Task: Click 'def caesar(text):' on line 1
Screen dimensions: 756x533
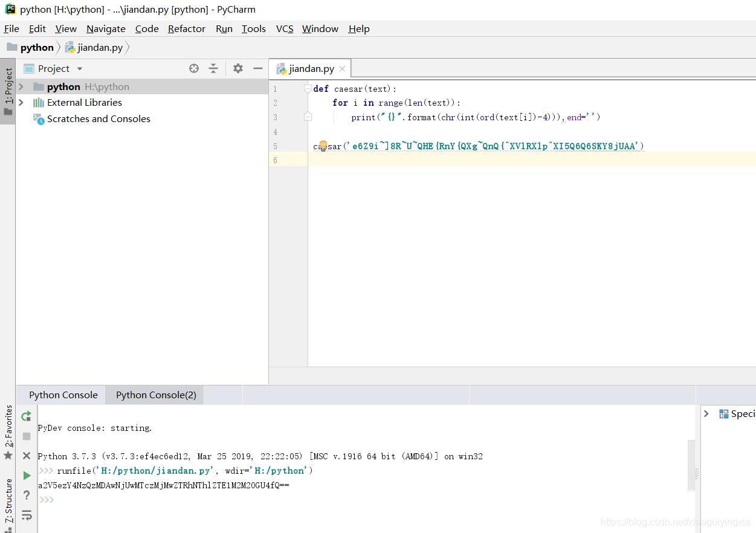Action: 355,88
